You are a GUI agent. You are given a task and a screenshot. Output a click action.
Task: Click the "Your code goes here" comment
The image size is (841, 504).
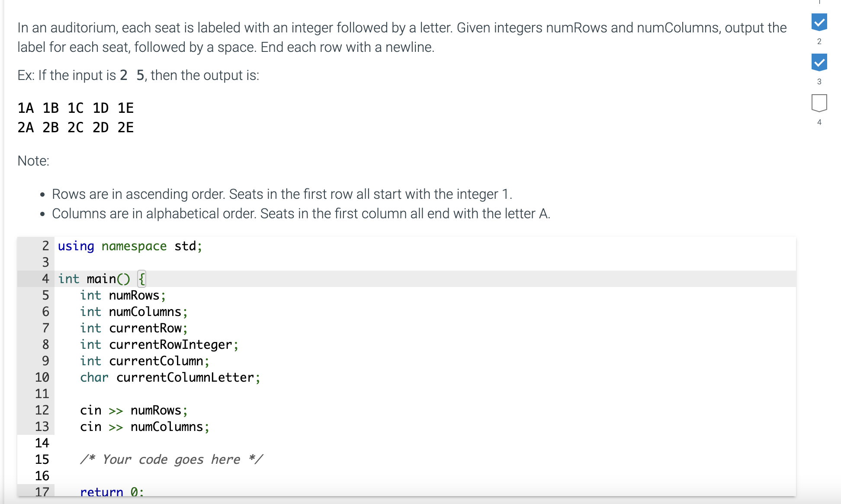pyautogui.click(x=171, y=459)
